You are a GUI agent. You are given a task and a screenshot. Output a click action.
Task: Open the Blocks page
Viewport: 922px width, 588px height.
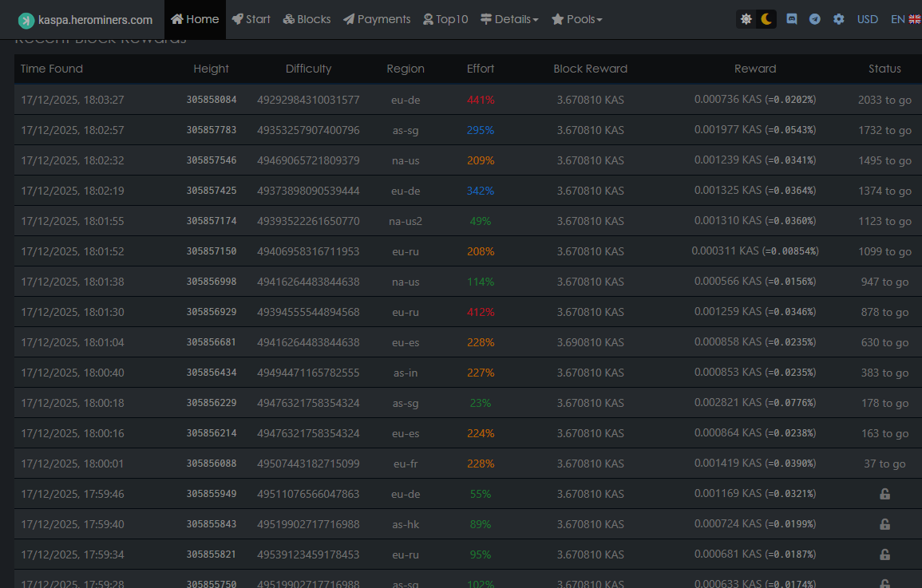(307, 19)
